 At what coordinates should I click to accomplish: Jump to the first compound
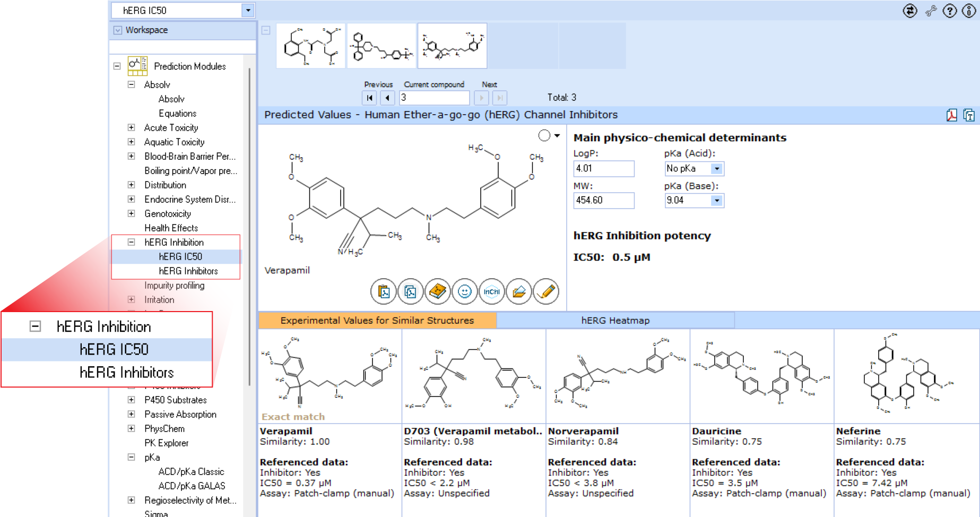[x=370, y=98]
